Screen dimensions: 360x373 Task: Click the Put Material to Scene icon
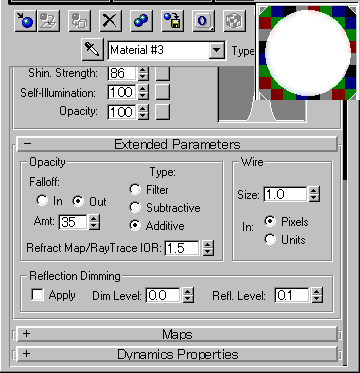pos(49,22)
